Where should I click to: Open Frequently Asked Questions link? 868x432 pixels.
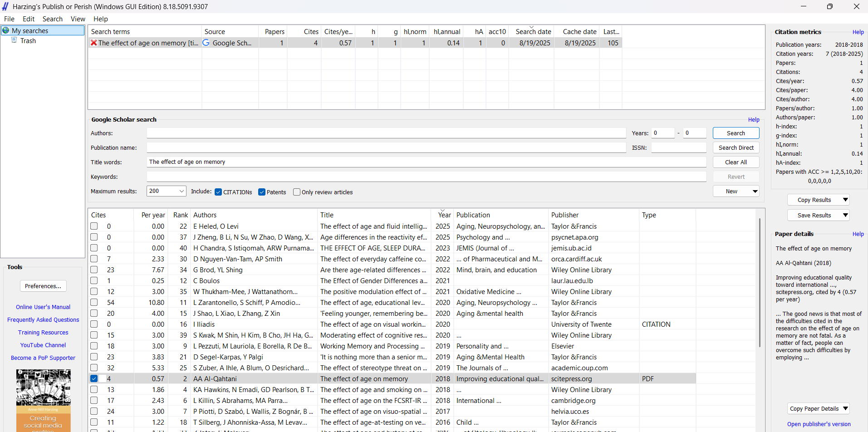click(43, 319)
